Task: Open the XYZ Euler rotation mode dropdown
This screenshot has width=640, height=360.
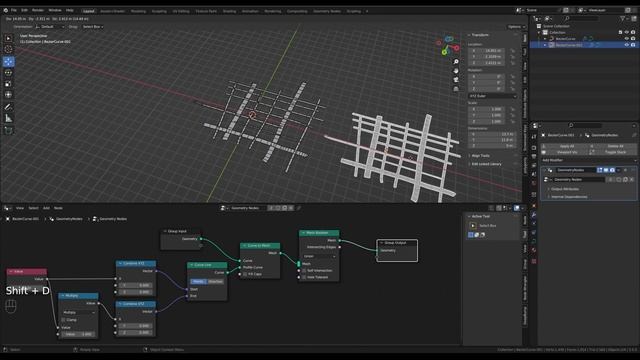Action: (492, 96)
